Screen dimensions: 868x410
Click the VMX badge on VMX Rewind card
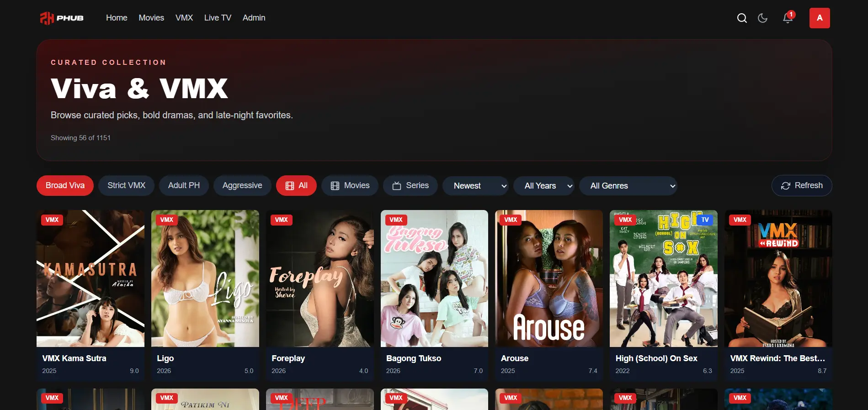tap(740, 220)
